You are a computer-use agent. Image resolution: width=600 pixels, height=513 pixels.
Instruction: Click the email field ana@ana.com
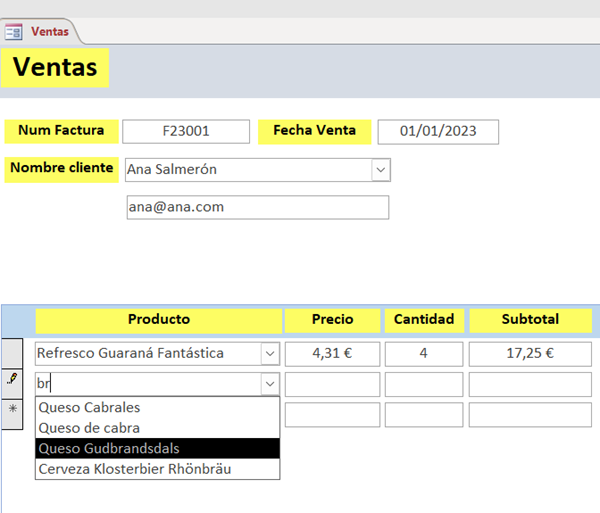pyautogui.click(x=257, y=207)
